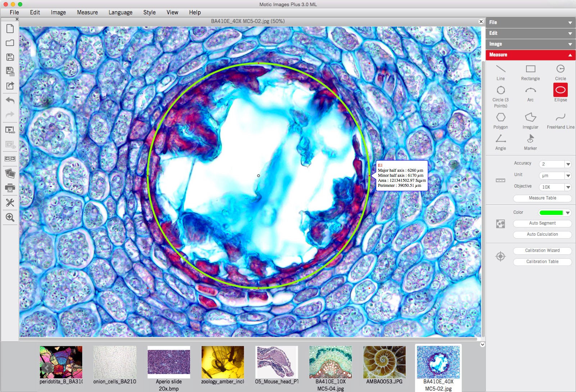The width and height of the screenshot is (576, 392).
Task: Expand the Unit dropdown
Action: tap(568, 176)
